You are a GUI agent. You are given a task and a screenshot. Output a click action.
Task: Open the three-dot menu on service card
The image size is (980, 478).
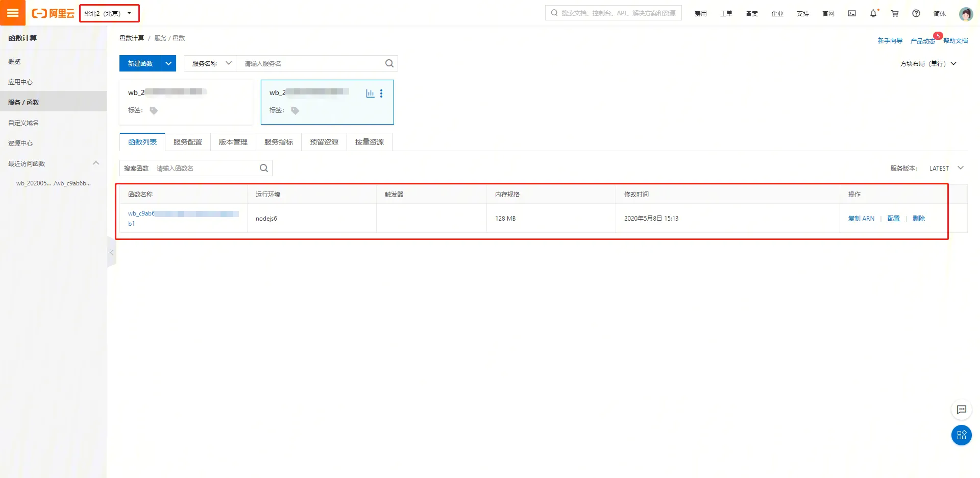pyautogui.click(x=381, y=93)
